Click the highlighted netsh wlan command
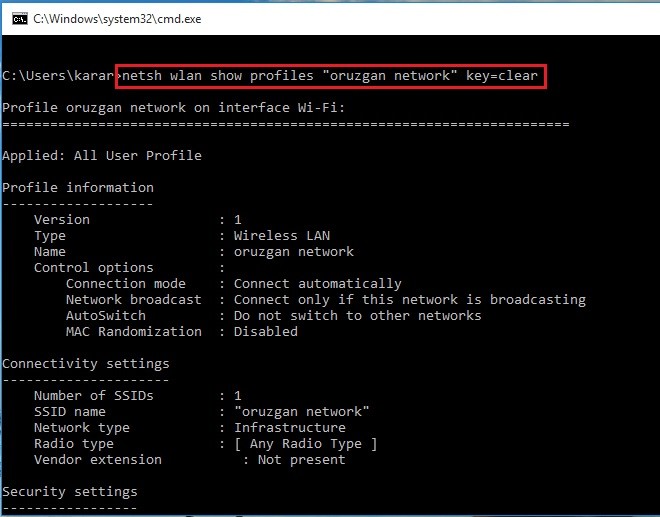 [x=333, y=75]
